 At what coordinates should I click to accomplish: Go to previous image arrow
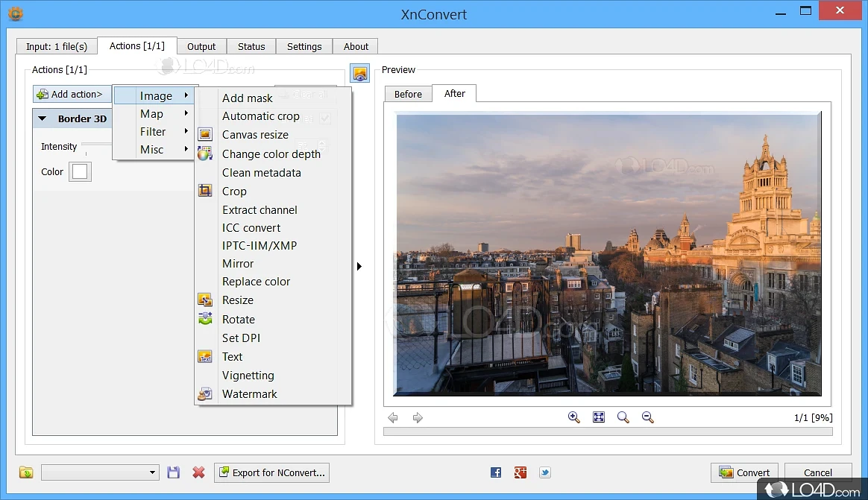pyautogui.click(x=393, y=417)
